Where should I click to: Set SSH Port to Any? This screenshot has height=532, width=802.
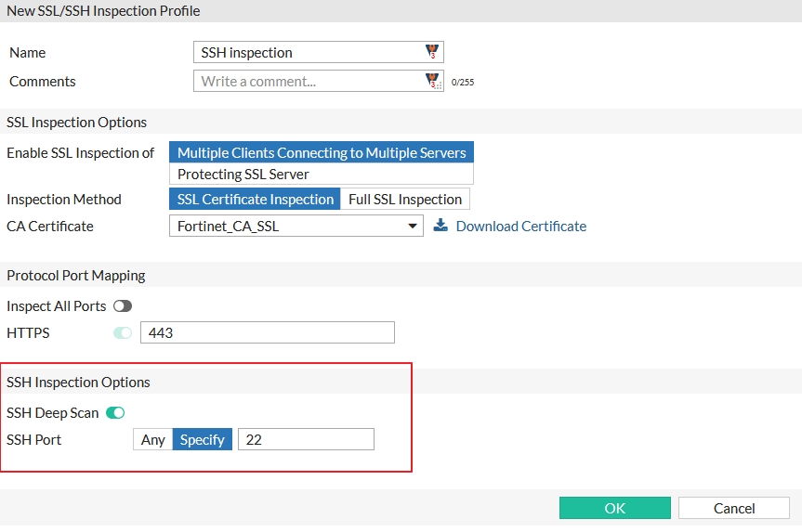[153, 439]
